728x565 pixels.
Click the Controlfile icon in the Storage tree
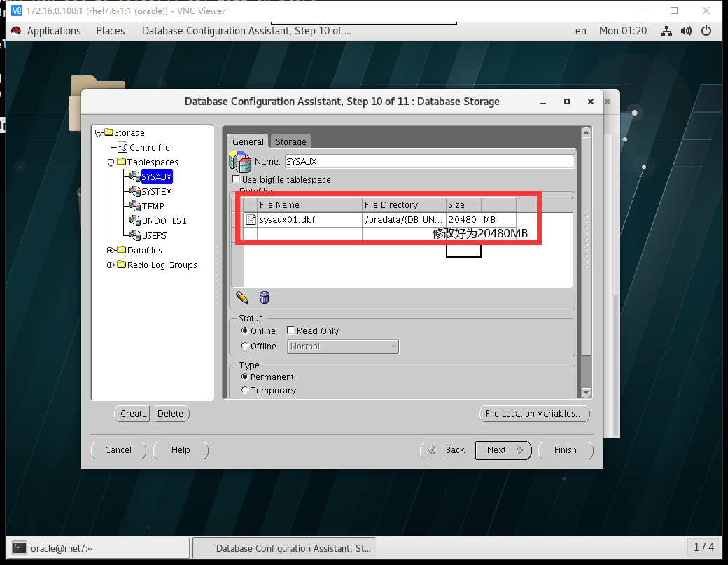click(x=122, y=147)
